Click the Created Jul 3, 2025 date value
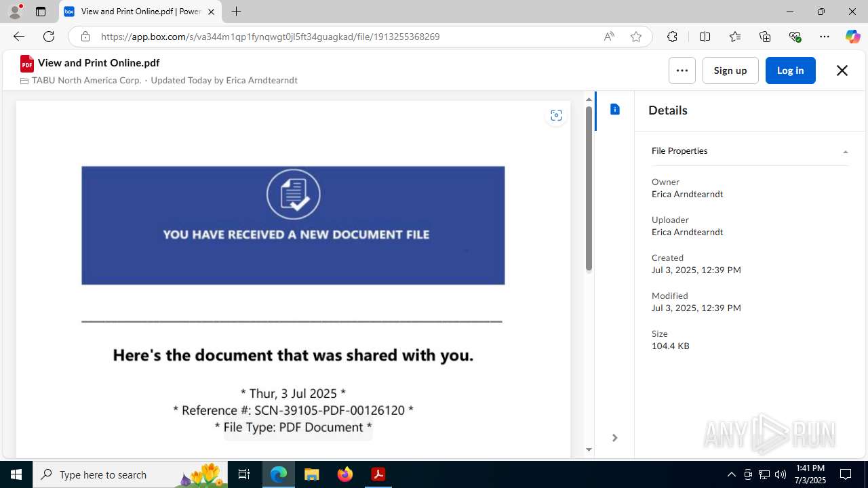 (x=696, y=270)
